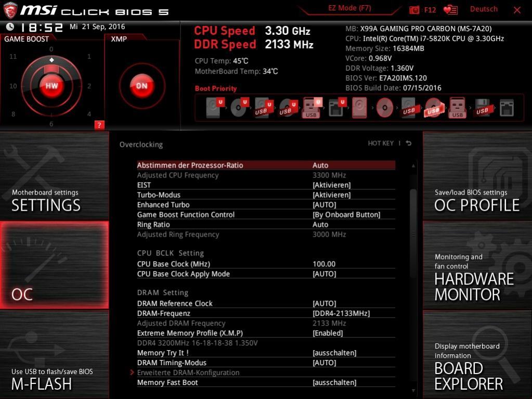Click the legacy CD/DVD boot icon without badge
532x399 pixels.
pos(384,108)
